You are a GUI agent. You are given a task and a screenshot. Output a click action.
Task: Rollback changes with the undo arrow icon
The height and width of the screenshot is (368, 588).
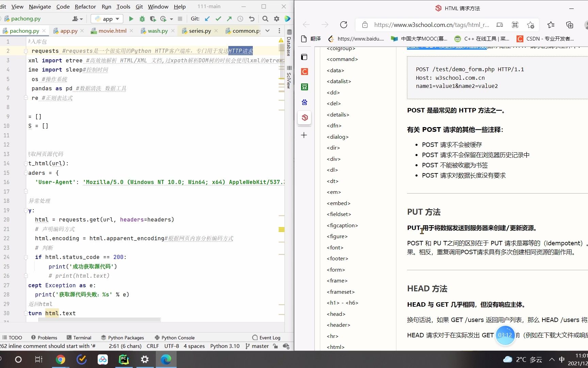point(251,19)
